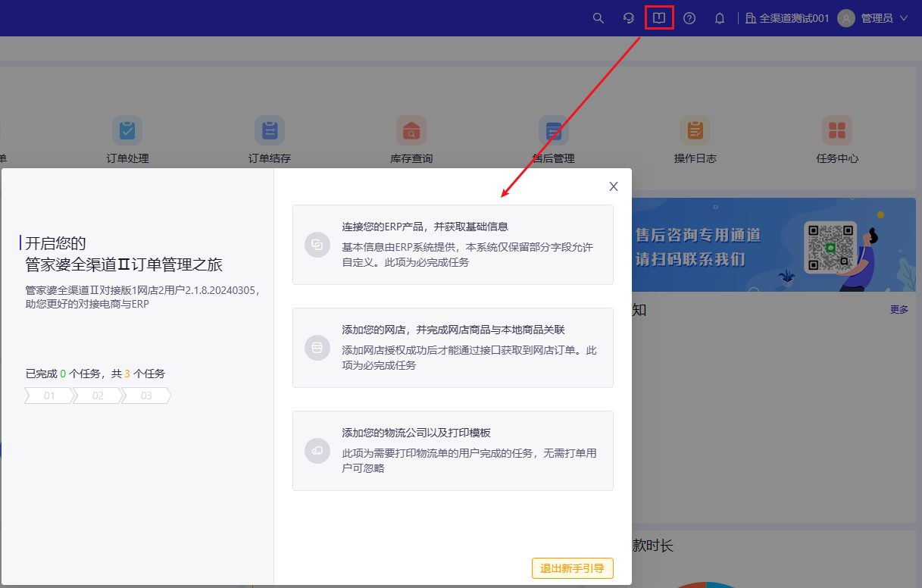This screenshot has width=922, height=588.
Task: Click the 开启您的 guide heading
Action: (56, 243)
